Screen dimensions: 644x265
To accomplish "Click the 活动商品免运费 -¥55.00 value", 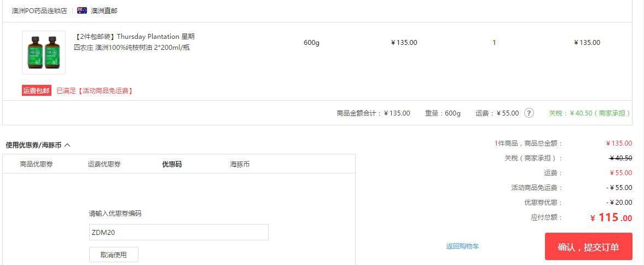I will (619, 187).
